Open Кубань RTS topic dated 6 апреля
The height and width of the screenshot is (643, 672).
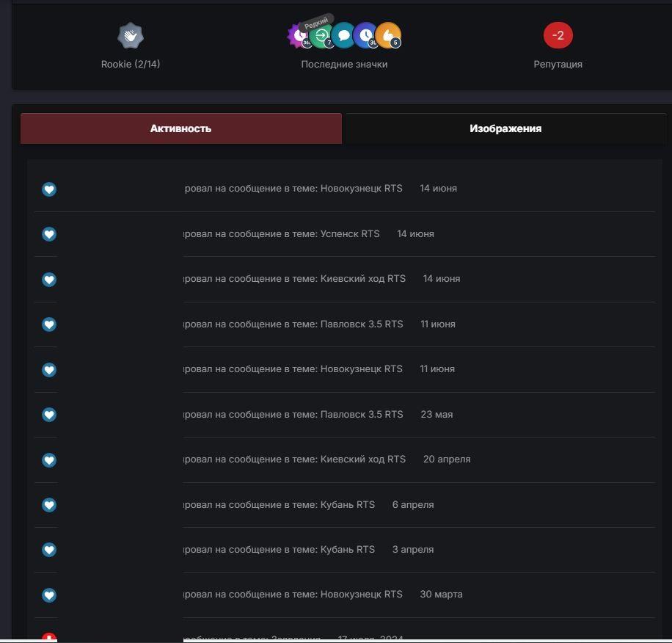[x=348, y=504]
